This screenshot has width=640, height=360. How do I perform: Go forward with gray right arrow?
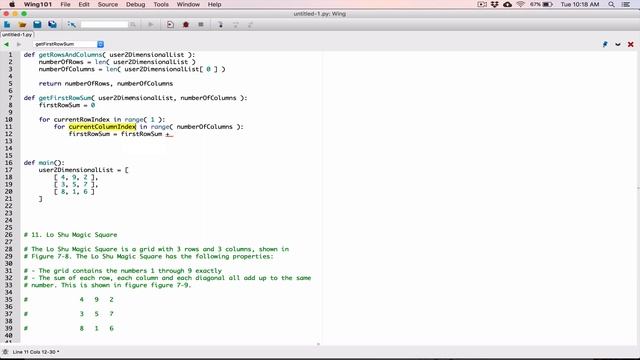[19, 44]
